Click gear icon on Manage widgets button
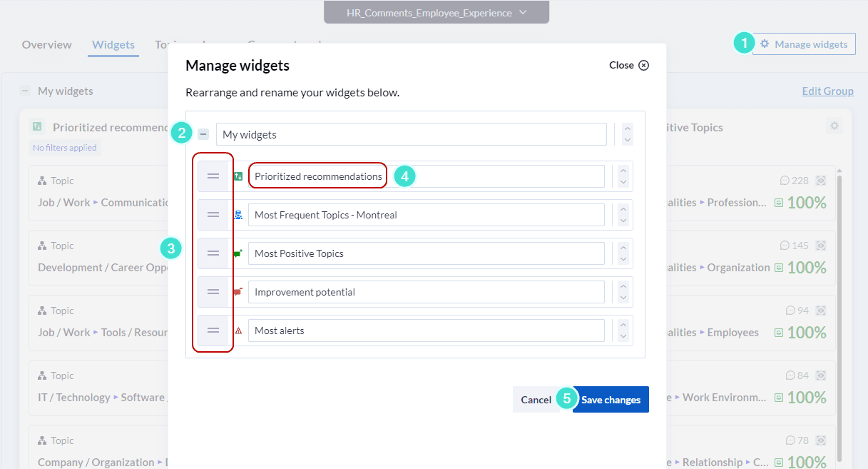868x469 pixels. [x=765, y=44]
